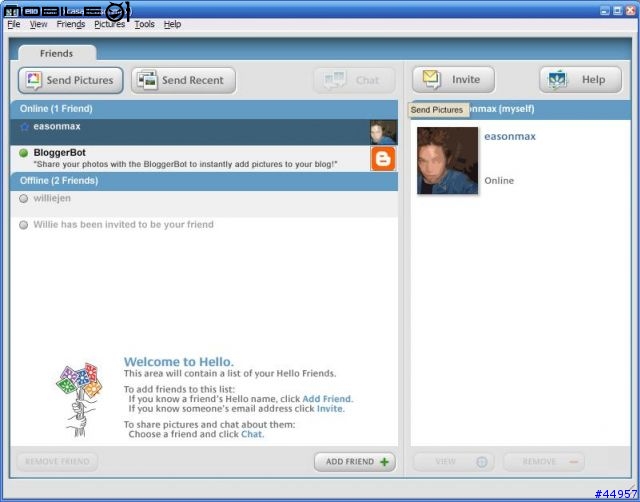640x502 pixels.
Task: Click the Chat link in welcome text
Action: 251,434
